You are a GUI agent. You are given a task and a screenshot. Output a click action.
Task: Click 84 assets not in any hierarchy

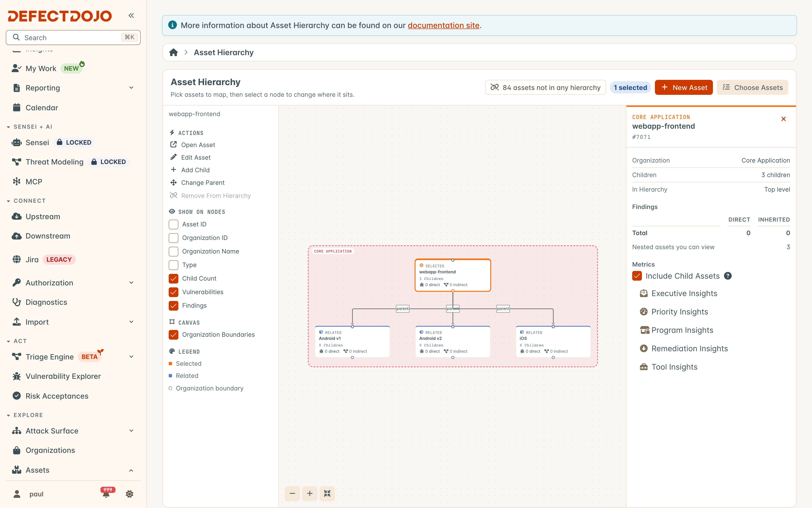coord(545,87)
